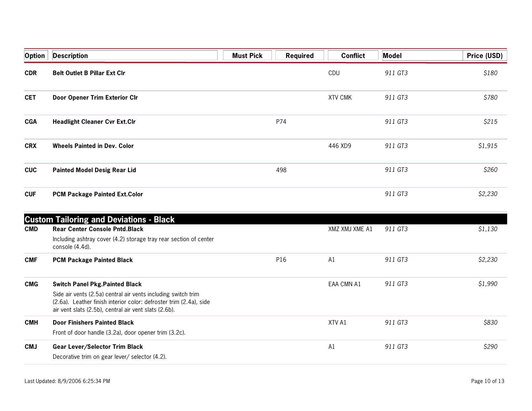Click required code P74 for Headlight Cleaner

pyautogui.click(x=281, y=122)
